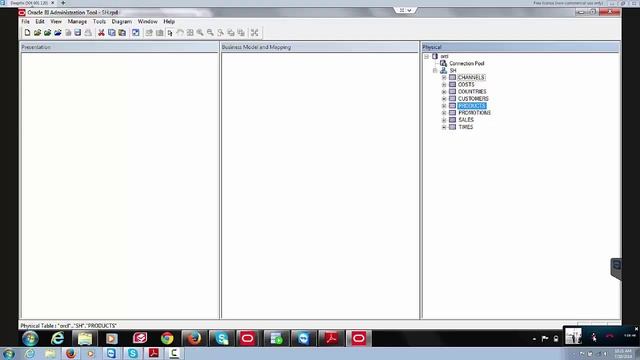640x360 pixels.
Task: Click the Paste clipboard toolbar icon
Action: click(x=122, y=33)
